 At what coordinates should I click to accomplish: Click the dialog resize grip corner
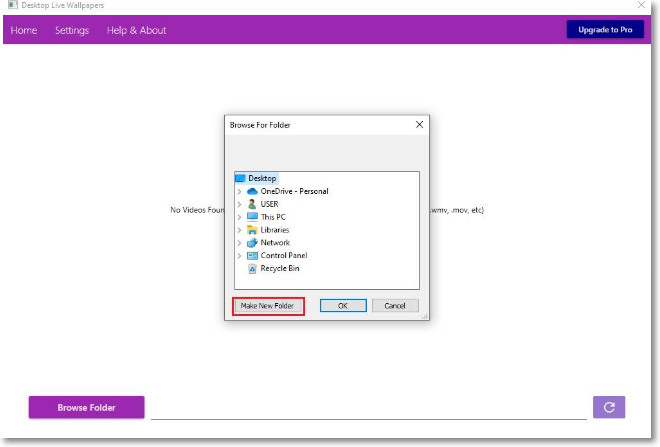(x=425, y=316)
